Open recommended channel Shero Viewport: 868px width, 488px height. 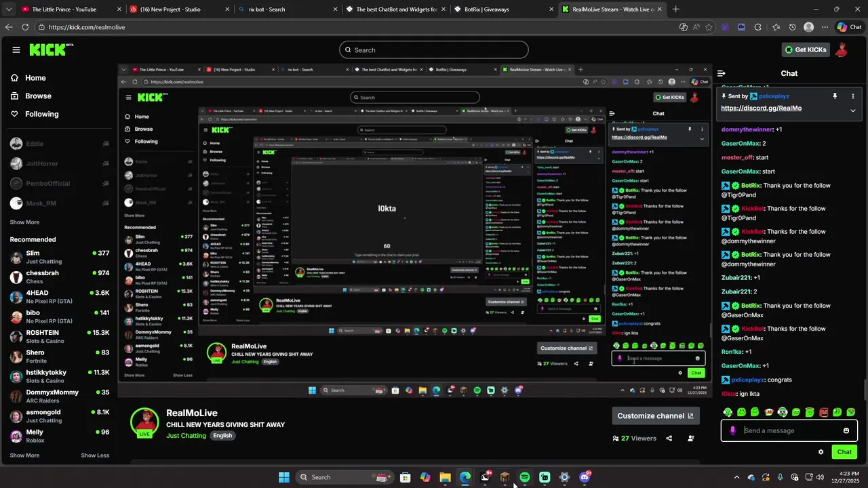tap(59, 357)
